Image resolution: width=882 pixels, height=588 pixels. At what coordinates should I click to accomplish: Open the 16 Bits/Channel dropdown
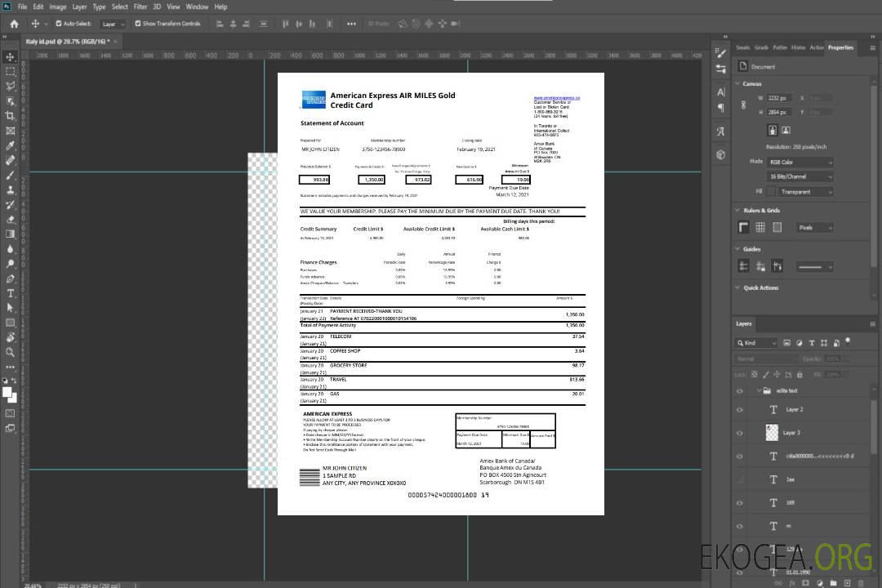(800, 176)
